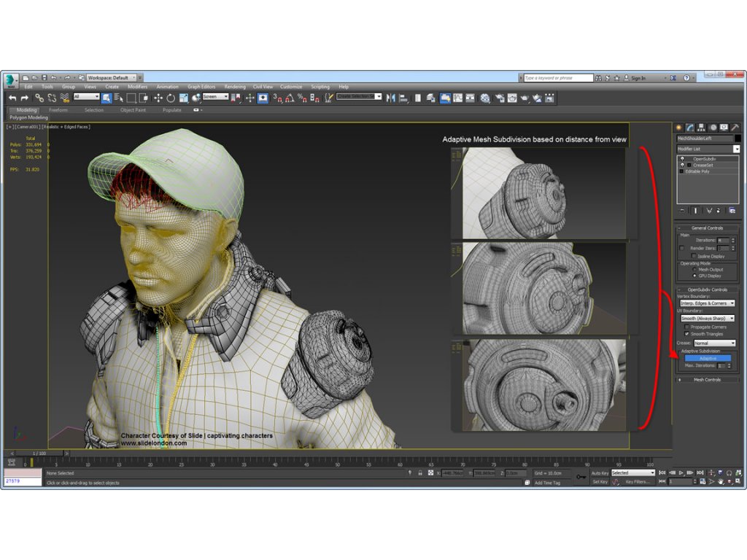Viewport: 747px width, 560px height.
Task: Open the Rendering menu
Action: pos(235,87)
